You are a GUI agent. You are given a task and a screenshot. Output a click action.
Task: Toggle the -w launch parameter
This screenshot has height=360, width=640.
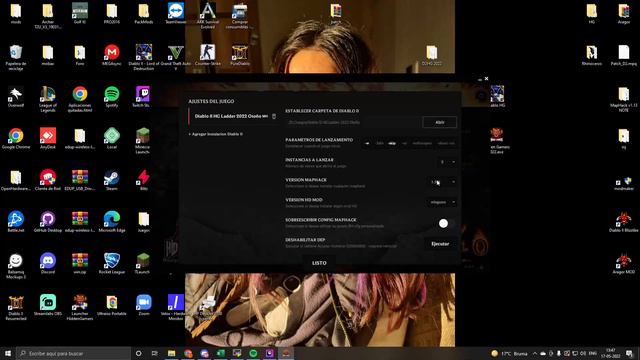pyautogui.click(x=367, y=143)
